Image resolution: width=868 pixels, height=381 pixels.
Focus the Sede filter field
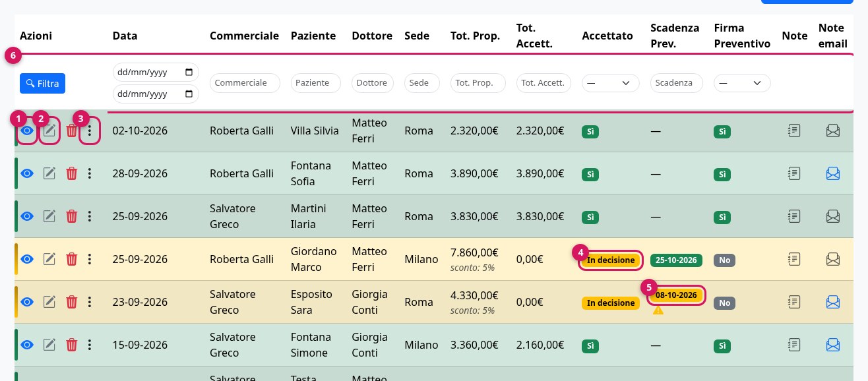pyautogui.click(x=421, y=83)
